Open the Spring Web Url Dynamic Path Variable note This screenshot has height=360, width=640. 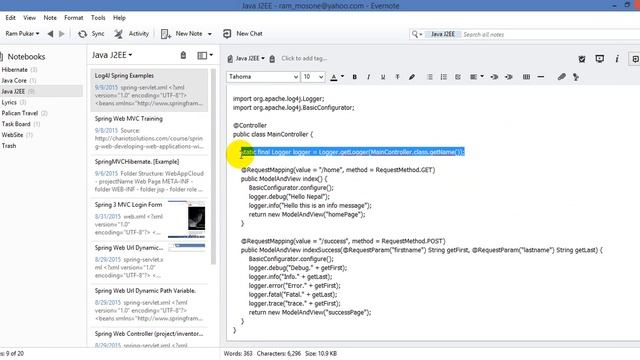[x=149, y=305]
